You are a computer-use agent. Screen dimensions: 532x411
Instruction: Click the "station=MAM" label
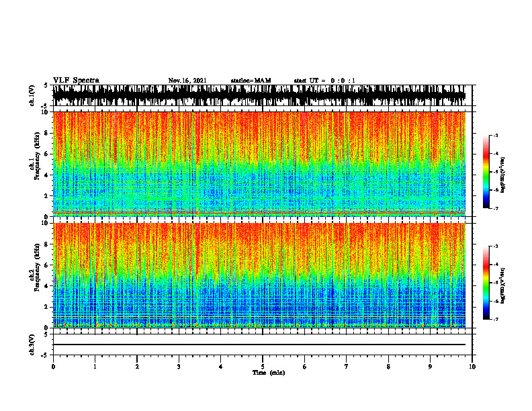tap(251, 81)
